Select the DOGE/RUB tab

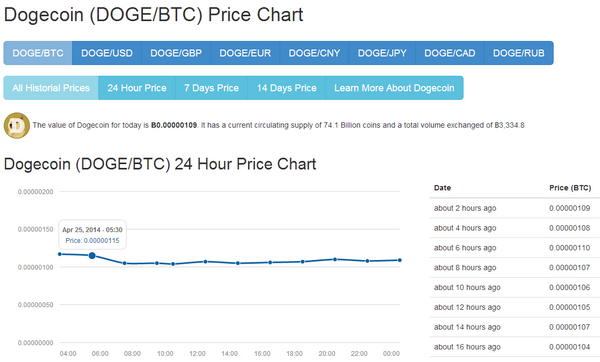(x=519, y=53)
